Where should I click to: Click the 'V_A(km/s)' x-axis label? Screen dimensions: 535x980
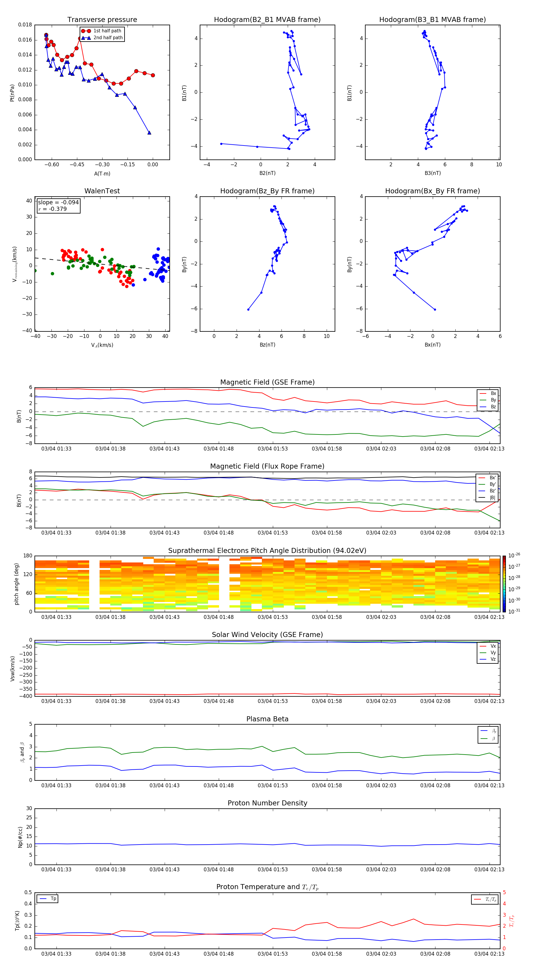[102, 345]
